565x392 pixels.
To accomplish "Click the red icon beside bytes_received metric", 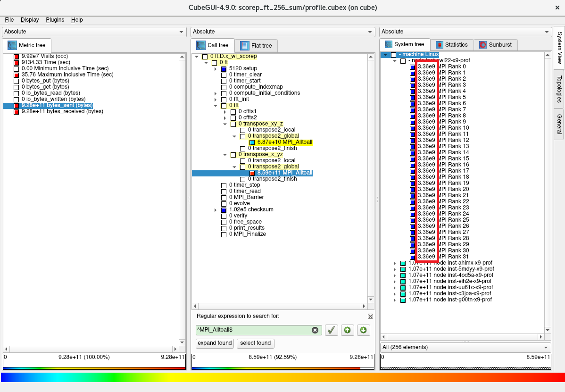I will (17, 112).
